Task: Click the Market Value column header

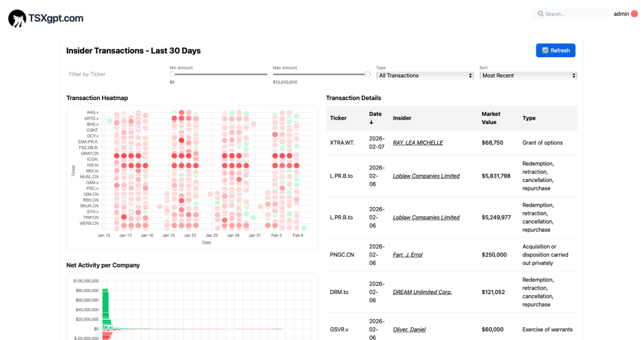Action: click(491, 118)
